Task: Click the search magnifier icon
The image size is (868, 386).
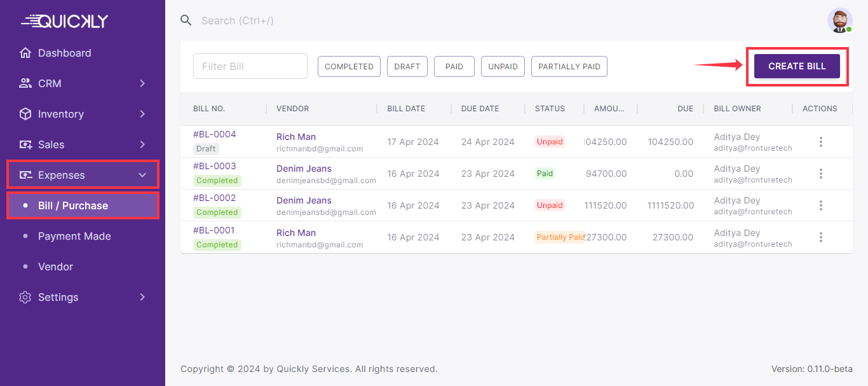Action: coord(186,20)
